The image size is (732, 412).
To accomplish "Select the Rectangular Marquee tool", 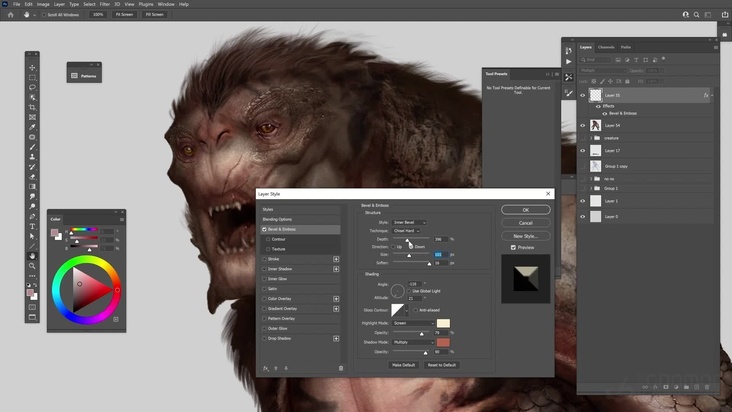I will [32, 77].
